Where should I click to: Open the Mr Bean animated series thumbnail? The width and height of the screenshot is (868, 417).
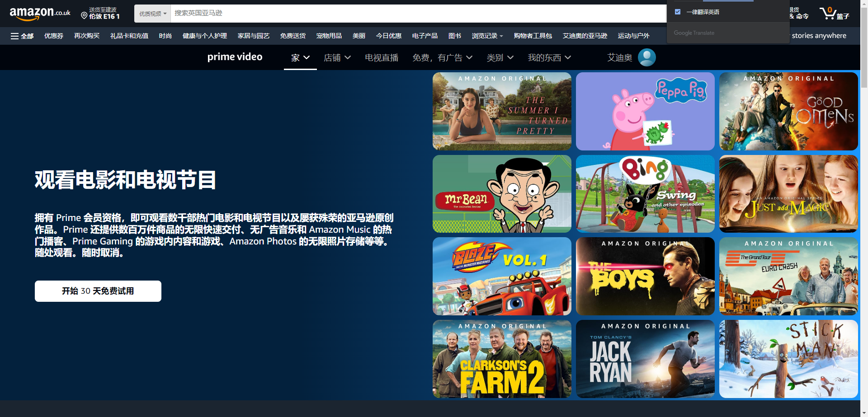click(502, 194)
